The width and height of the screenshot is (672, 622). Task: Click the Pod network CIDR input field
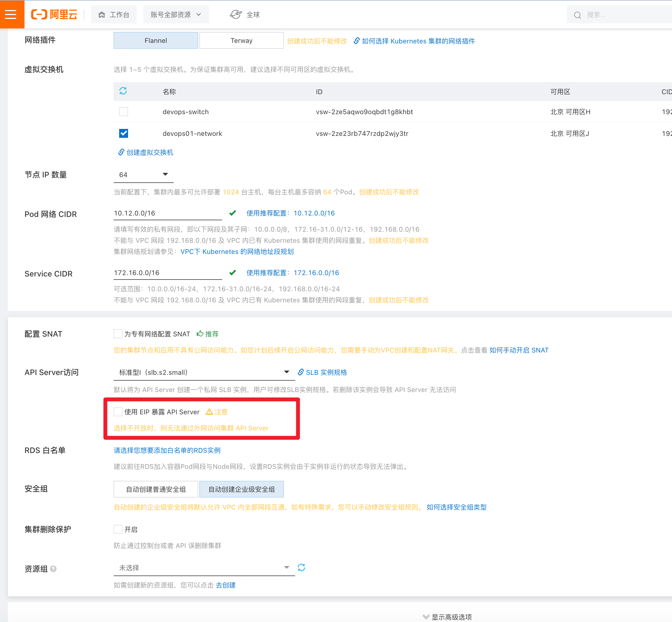tap(167, 213)
